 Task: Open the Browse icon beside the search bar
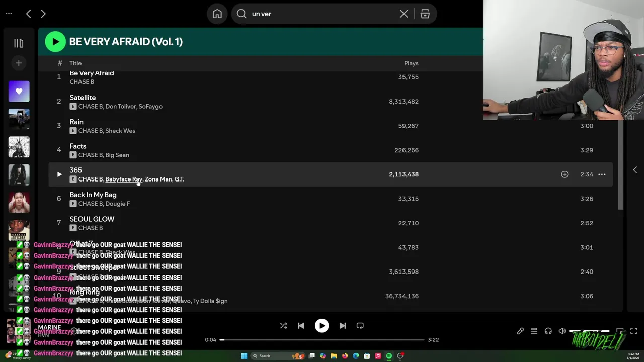point(425,14)
